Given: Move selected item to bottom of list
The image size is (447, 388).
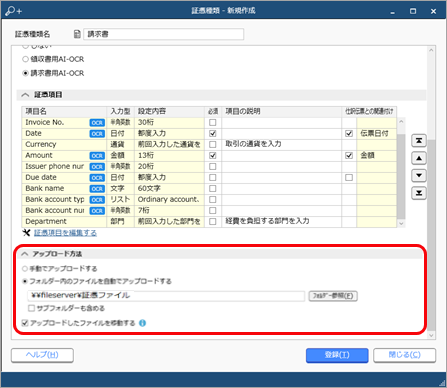Looking at the screenshot, I should pyautogui.click(x=419, y=193).
